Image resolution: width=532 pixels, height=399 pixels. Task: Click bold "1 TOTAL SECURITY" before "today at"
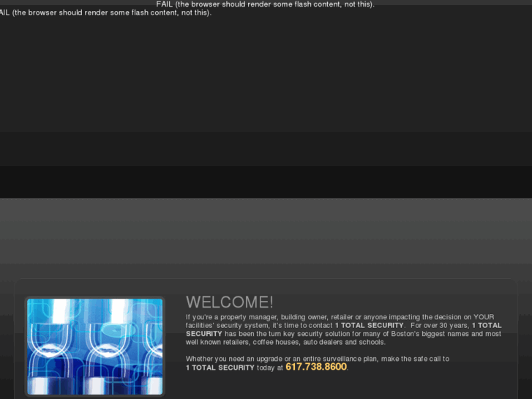click(220, 368)
